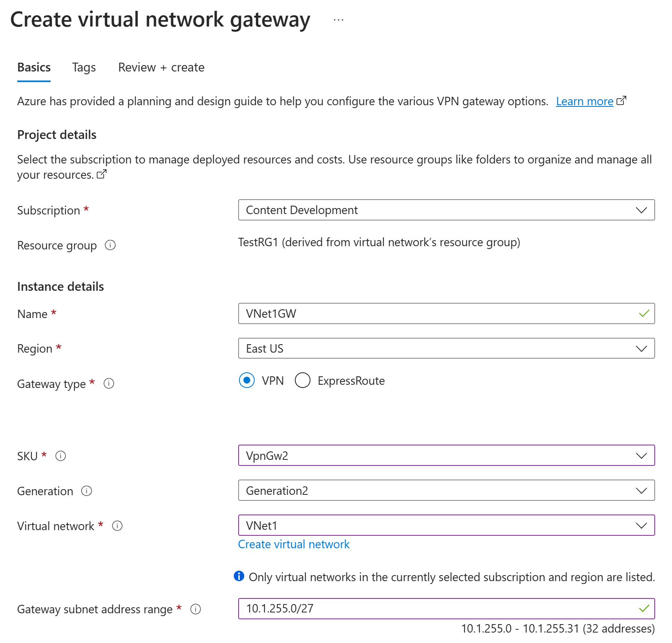672x643 pixels.
Task: Click the Create virtual network link
Action: [x=294, y=544]
